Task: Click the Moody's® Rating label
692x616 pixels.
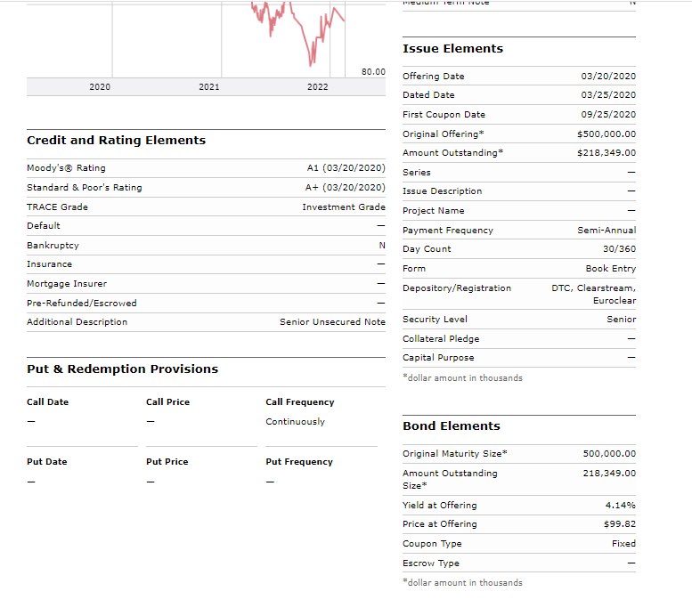Action: (66, 168)
